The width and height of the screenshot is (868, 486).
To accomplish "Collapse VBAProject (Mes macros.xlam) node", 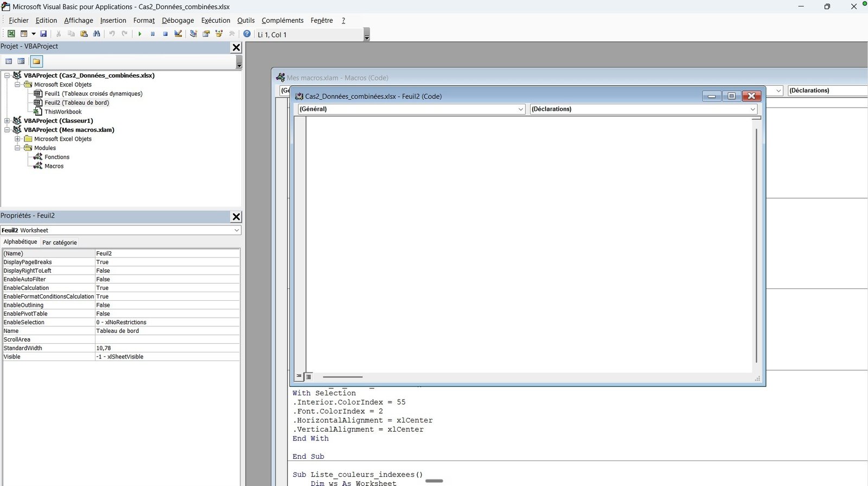I will (7, 130).
